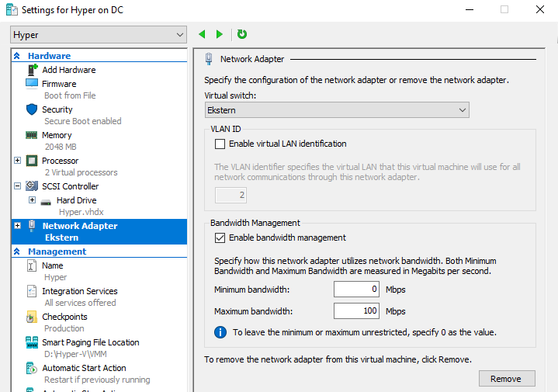Select the Security tree item
The width and height of the screenshot is (558, 392).
(57, 109)
